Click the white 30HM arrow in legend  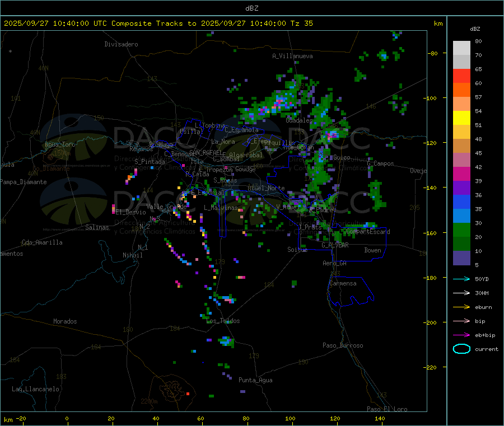coord(461,293)
